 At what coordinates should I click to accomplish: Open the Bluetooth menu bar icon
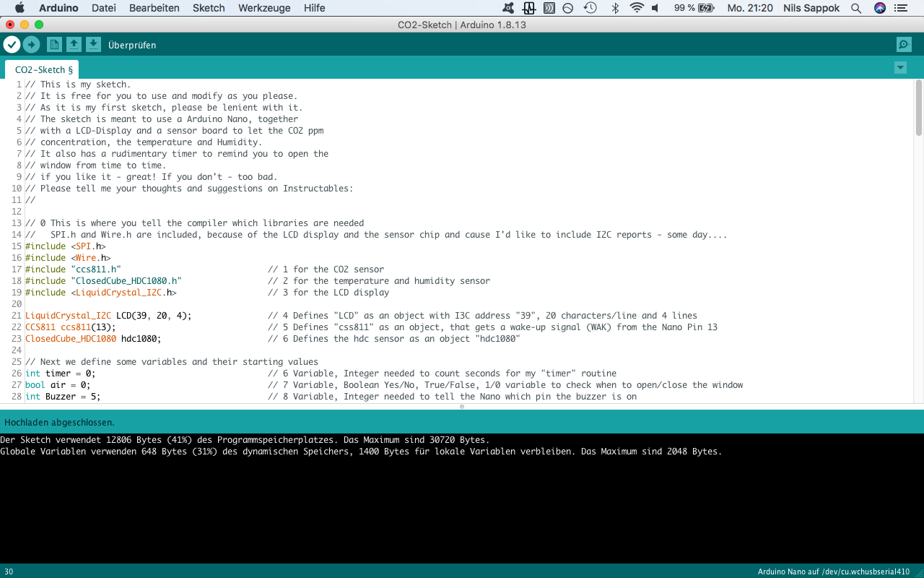click(x=615, y=8)
